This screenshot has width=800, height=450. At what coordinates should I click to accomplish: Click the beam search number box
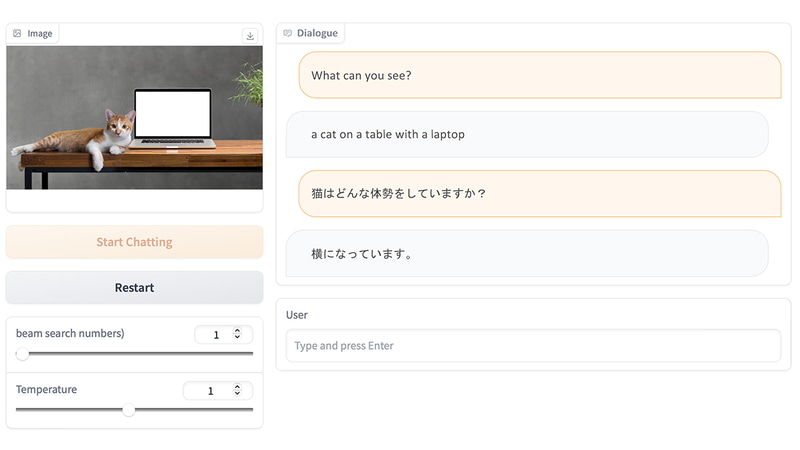pyautogui.click(x=215, y=335)
